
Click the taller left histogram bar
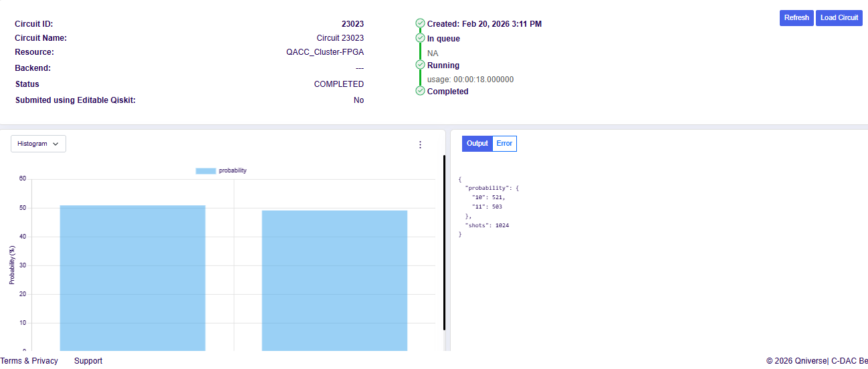(132, 277)
